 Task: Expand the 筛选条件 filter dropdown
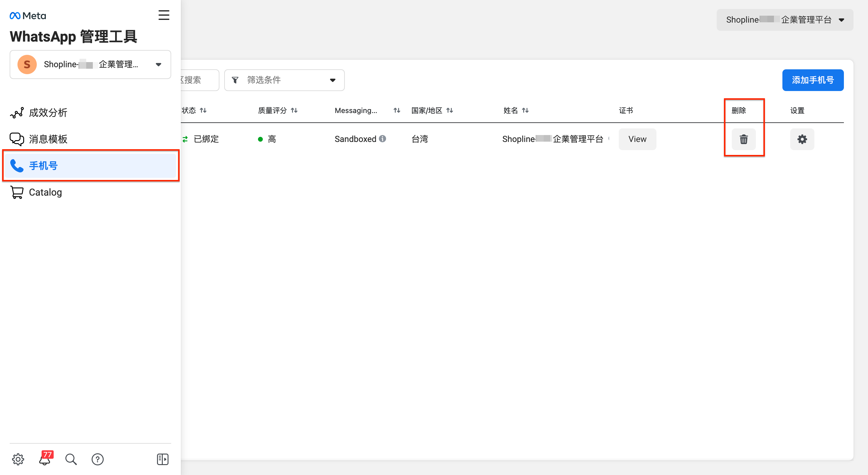[285, 80]
